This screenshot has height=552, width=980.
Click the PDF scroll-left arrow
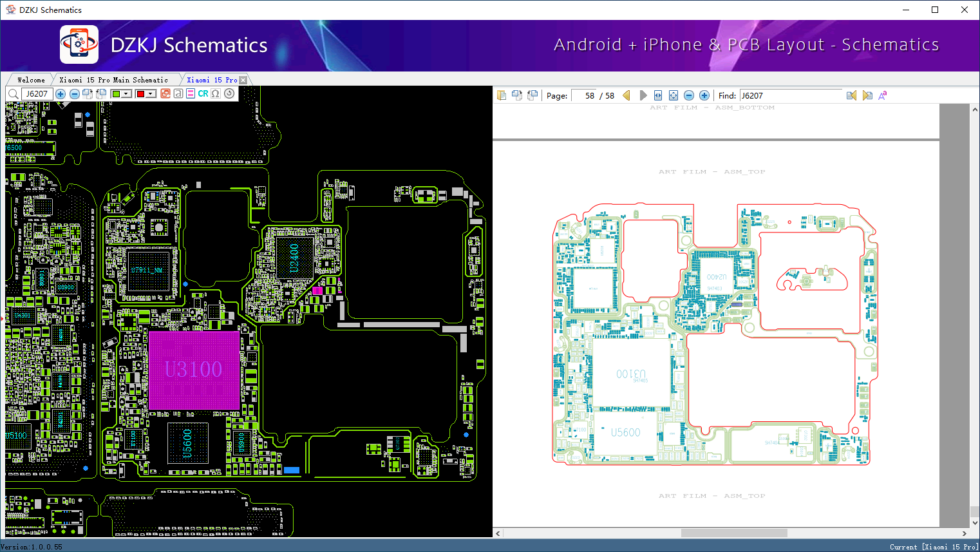498,533
